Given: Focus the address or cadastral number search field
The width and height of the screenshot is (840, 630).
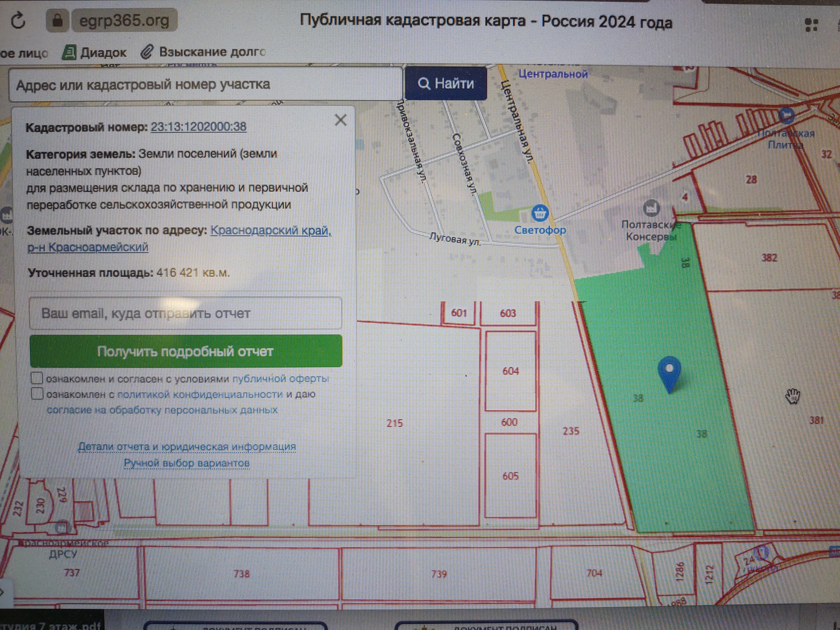Looking at the screenshot, I should click(x=206, y=84).
